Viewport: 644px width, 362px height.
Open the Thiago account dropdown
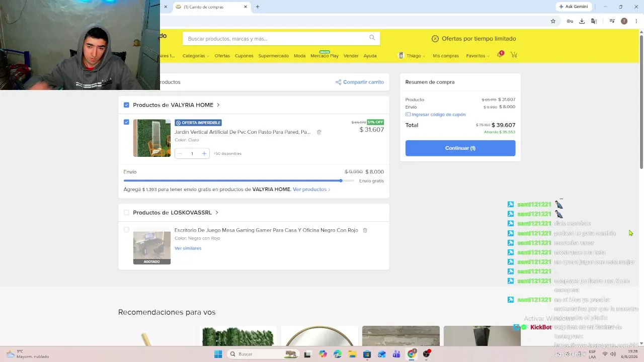click(x=412, y=56)
